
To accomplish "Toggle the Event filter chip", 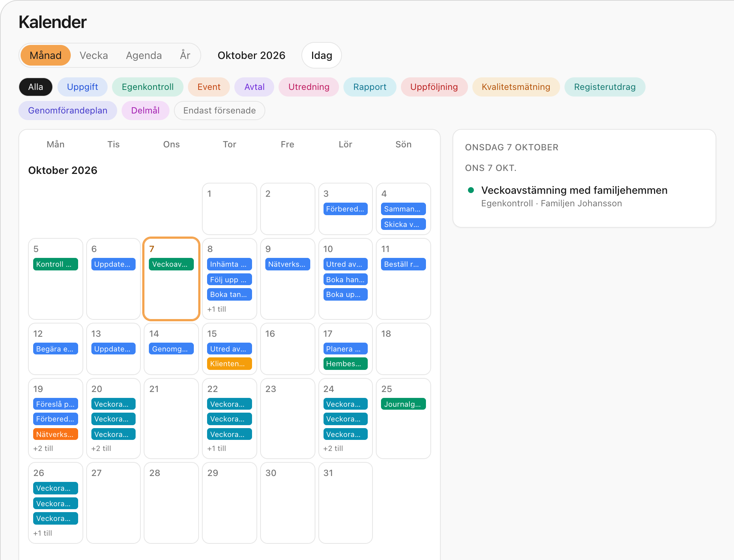I will point(209,87).
